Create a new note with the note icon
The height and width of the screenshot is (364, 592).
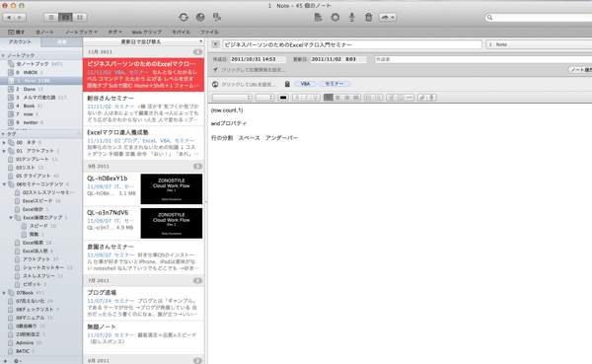pyautogui.click(x=319, y=17)
